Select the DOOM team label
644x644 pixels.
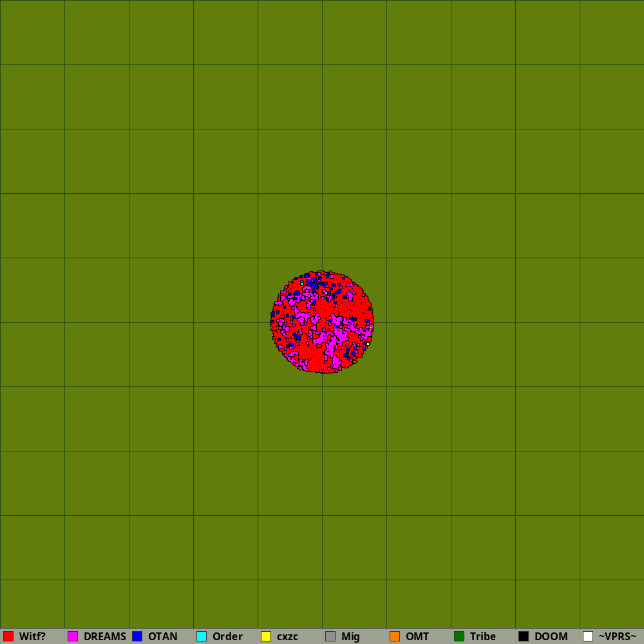(551, 636)
